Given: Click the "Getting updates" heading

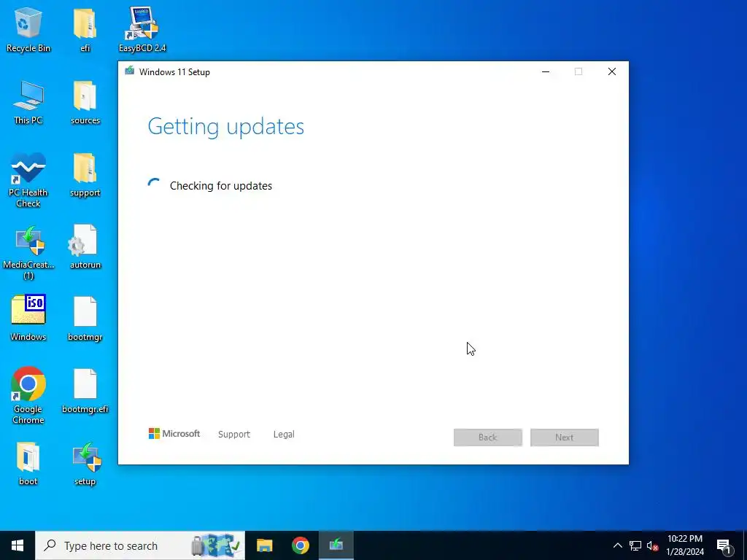Looking at the screenshot, I should click(226, 127).
